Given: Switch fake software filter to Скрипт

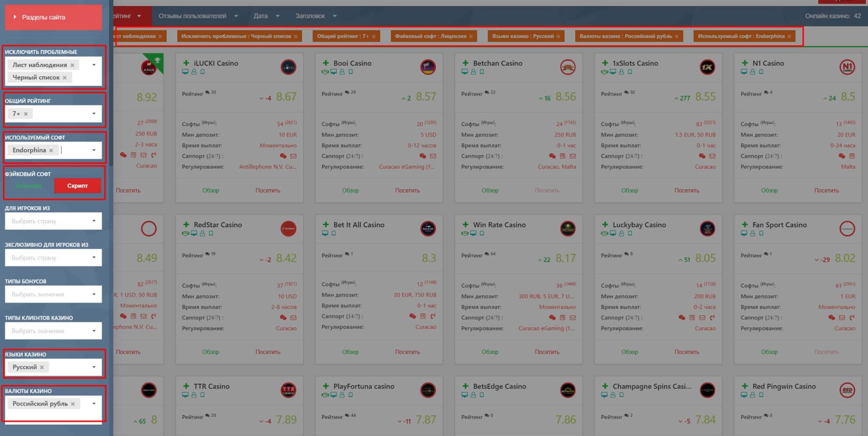Looking at the screenshot, I should click(77, 186).
